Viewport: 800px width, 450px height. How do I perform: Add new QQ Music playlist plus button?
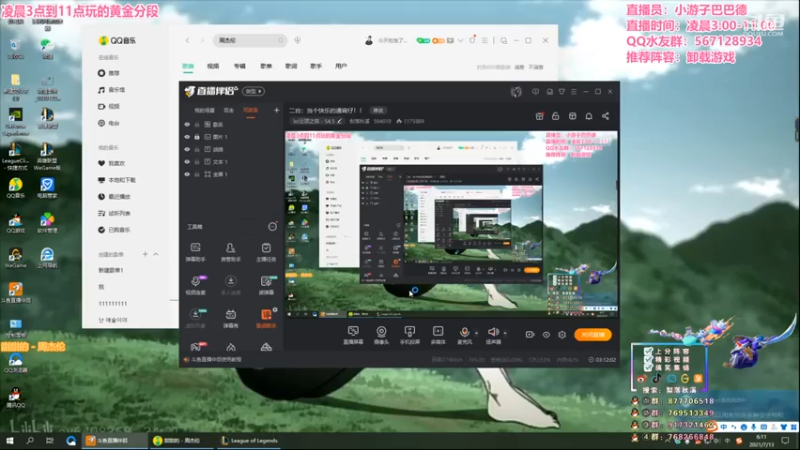point(145,254)
